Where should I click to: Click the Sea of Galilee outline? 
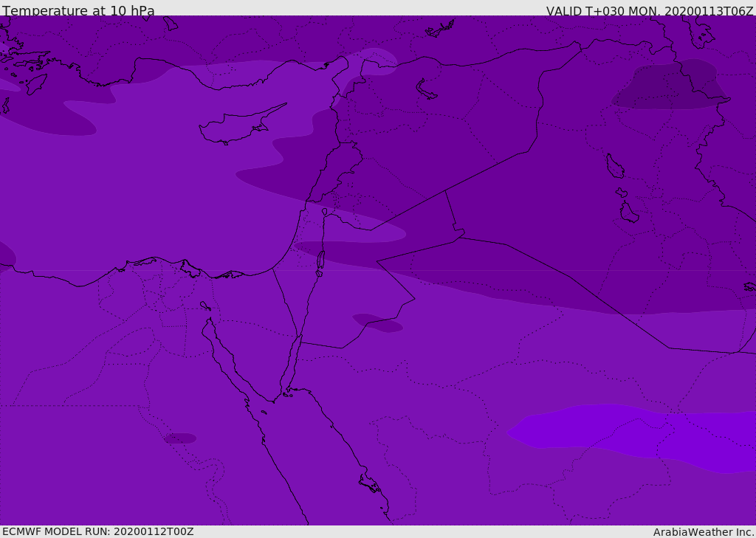coord(324,212)
